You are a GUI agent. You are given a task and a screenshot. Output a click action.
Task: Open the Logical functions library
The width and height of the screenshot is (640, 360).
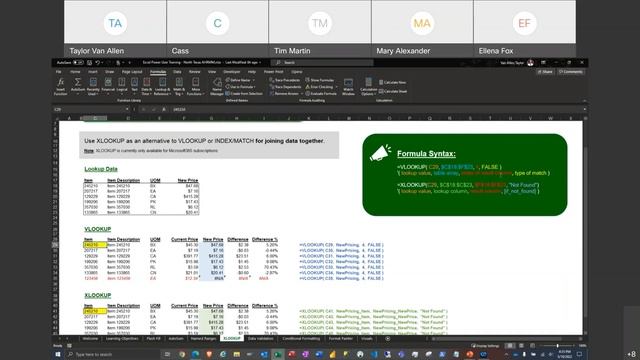point(122,86)
